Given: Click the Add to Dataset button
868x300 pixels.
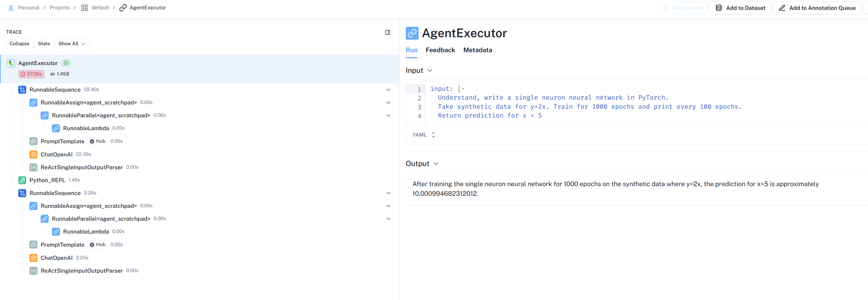Looking at the screenshot, I should [x=740, y=8].
